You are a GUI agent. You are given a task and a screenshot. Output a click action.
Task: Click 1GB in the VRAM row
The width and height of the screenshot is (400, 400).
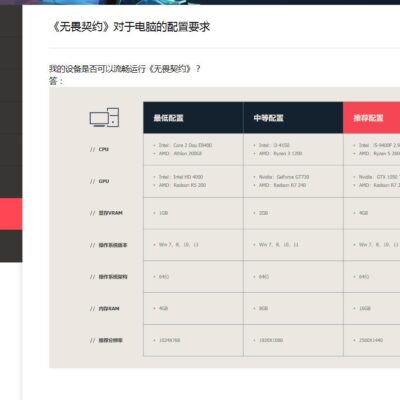tap(163, 213)
